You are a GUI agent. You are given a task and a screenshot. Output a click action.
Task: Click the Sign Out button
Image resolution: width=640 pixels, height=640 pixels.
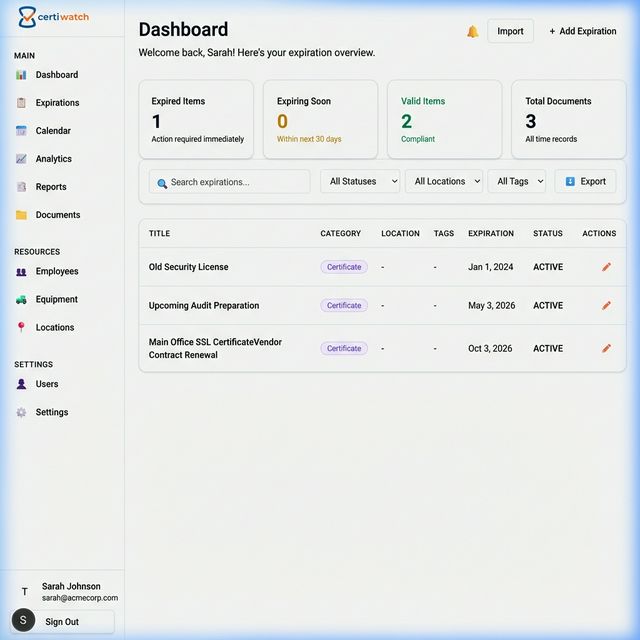click(62, 622)
